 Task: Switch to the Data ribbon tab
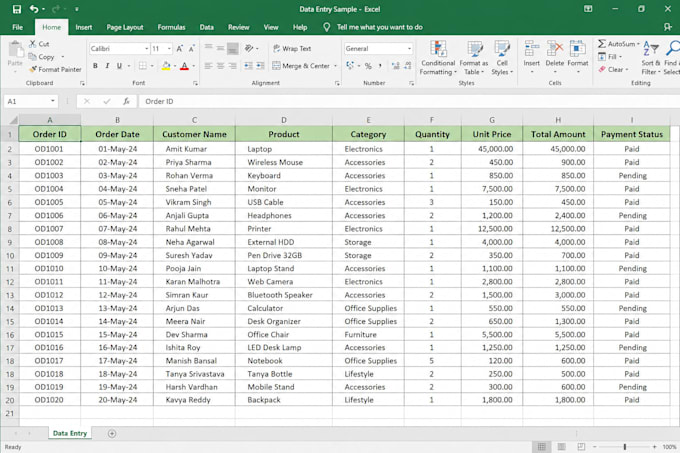[206, 27]
